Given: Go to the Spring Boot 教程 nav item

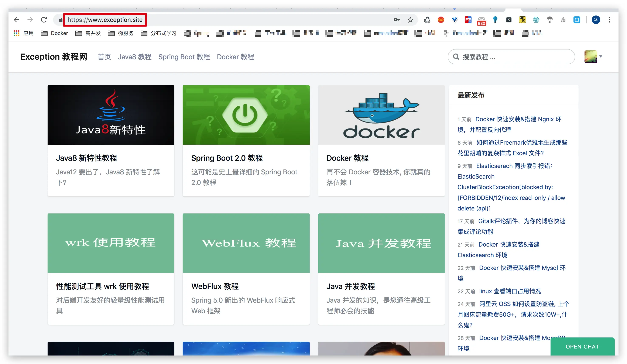Looking at the screenshot, I should [x=184, y=57].
